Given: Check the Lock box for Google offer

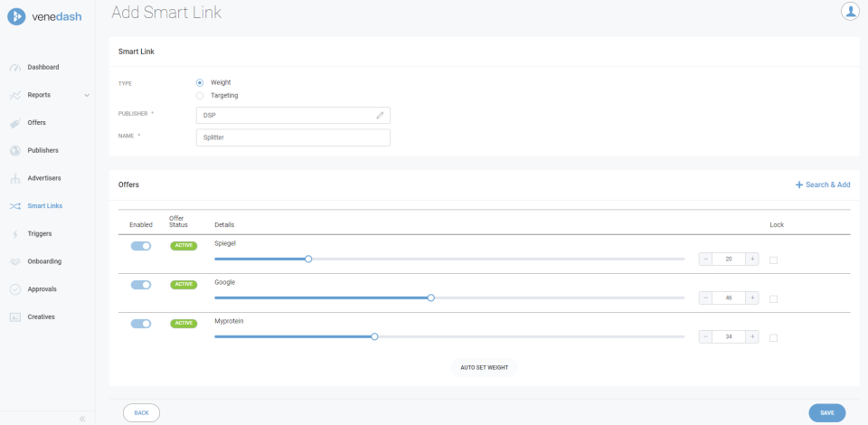Looking at the screenshot, I should click(773, 298).
